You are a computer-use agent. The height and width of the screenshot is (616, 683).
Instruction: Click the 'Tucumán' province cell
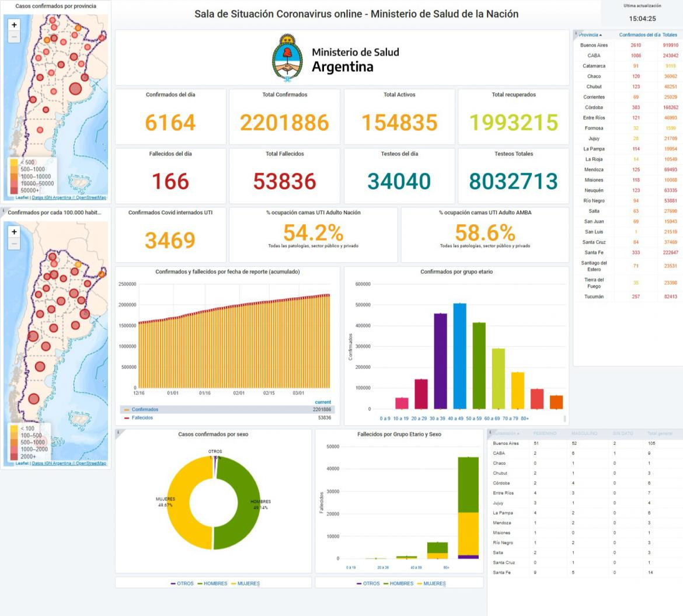594,297
